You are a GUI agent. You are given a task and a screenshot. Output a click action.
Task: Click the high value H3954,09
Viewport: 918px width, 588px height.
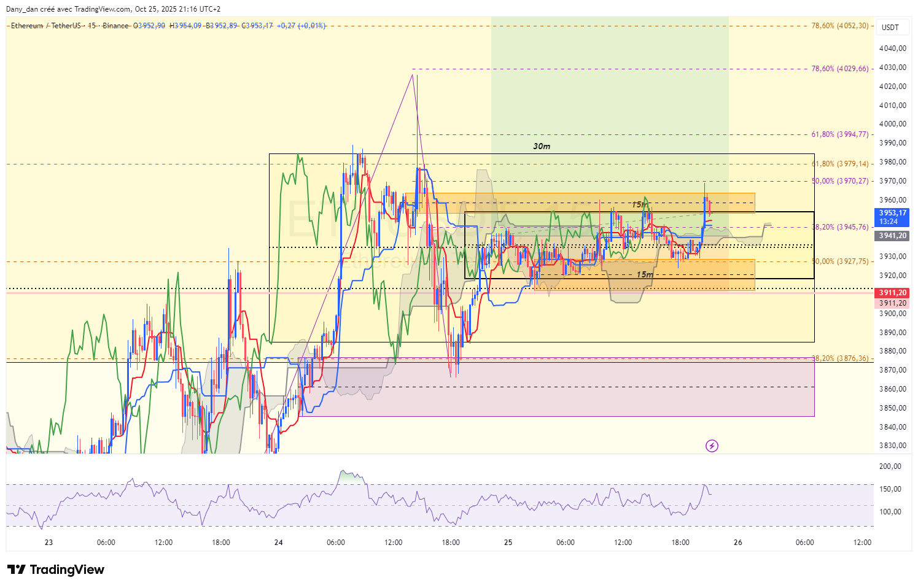tap(185, 26)
